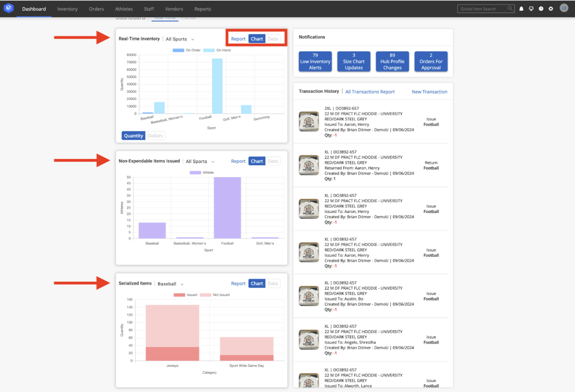The height and width of the screenshot is (392, 575).
Task: Click the monitor display icon
Action: point(531,9)
